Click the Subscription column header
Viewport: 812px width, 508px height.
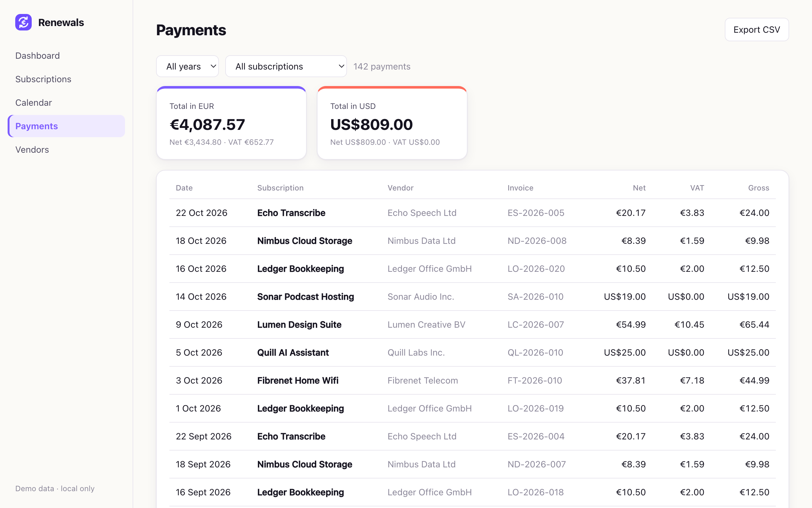click(x=280, y=188)
